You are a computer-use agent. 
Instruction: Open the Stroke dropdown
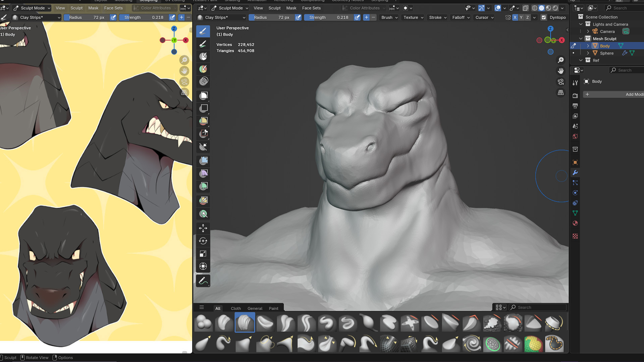pos(438,17)
